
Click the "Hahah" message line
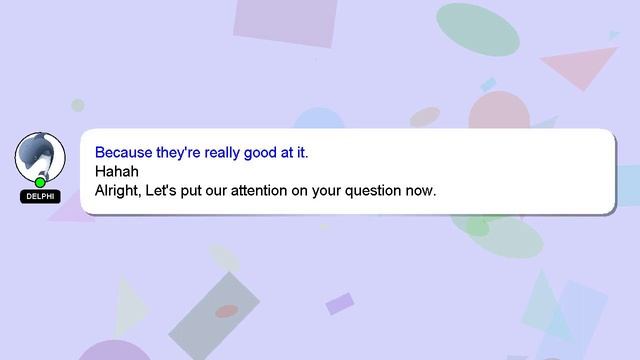tap(117, 171)
